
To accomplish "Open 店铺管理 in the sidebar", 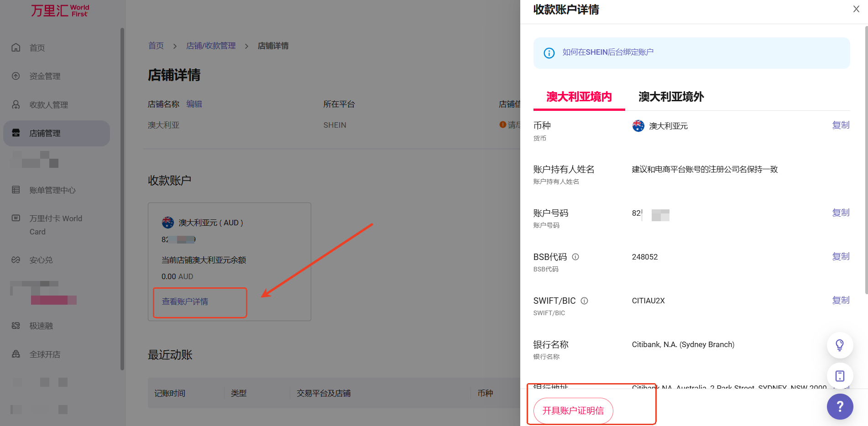I will tap(45, 133).
